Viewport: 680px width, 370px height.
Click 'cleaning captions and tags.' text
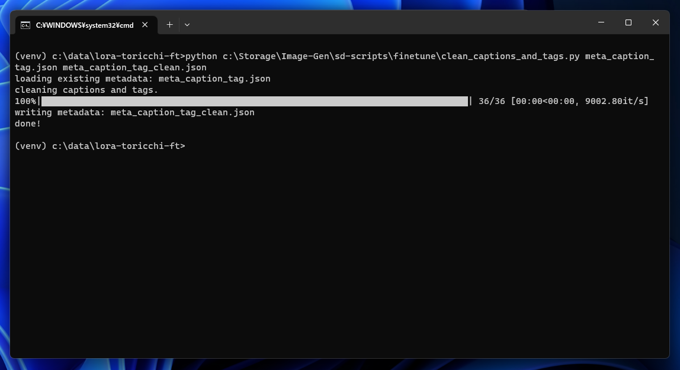[x=86, y=90]
